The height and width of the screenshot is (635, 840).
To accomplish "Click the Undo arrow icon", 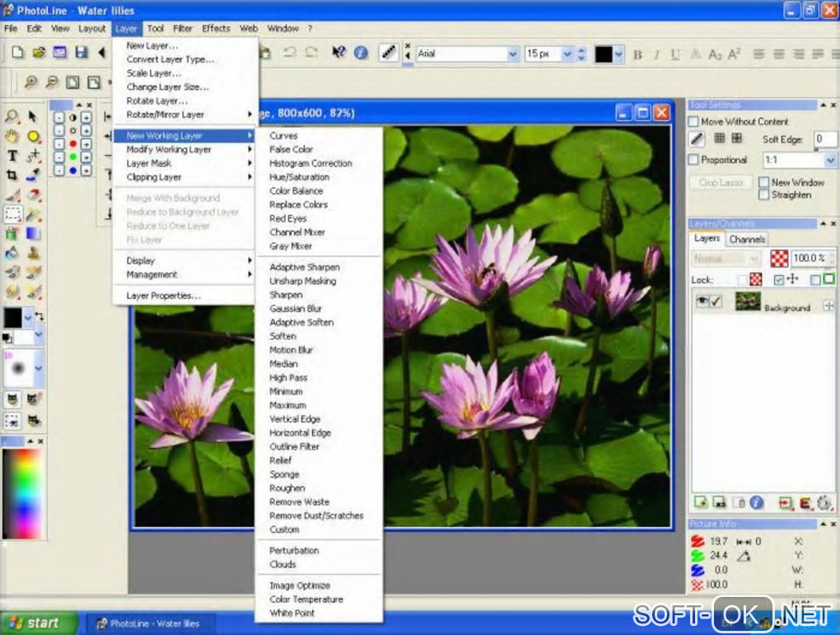I will pos(290,52).
